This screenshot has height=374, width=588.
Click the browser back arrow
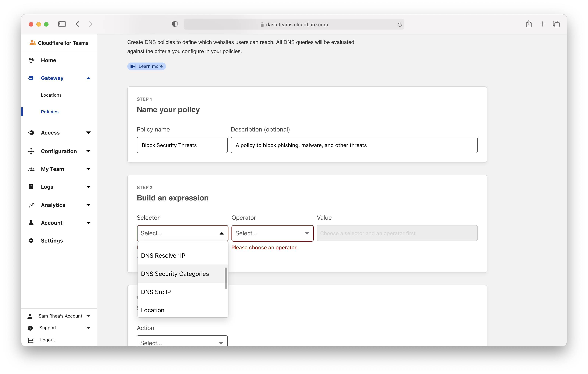click(77, 24)
